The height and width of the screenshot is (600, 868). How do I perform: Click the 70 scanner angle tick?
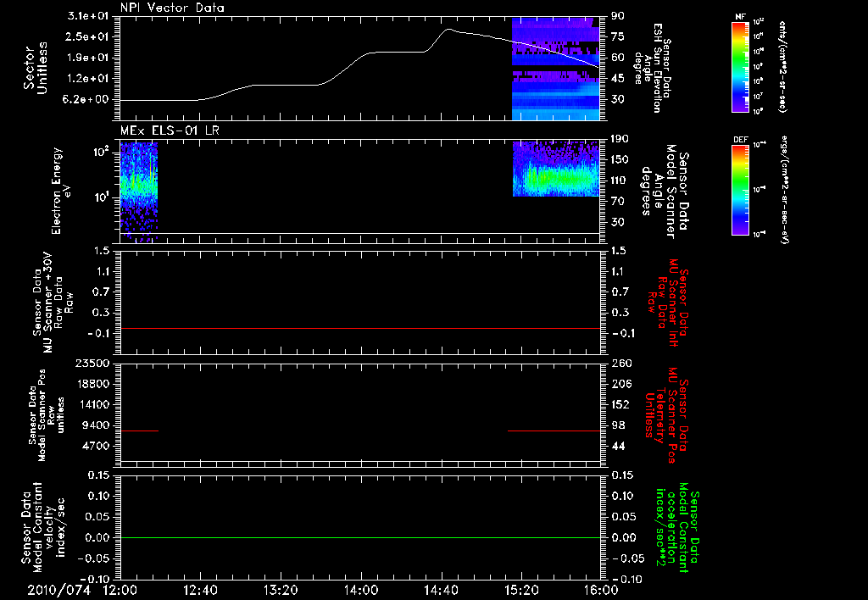click(618, 202)
